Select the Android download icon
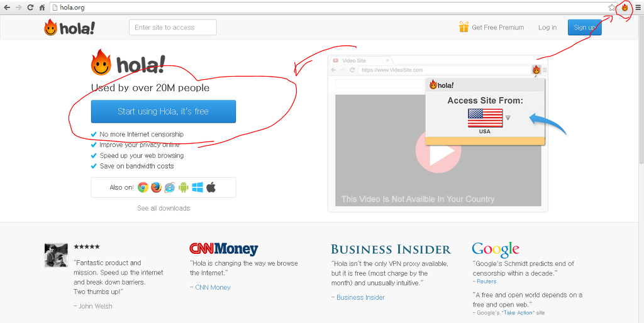 pyautogui.click(x=184, y=187)
